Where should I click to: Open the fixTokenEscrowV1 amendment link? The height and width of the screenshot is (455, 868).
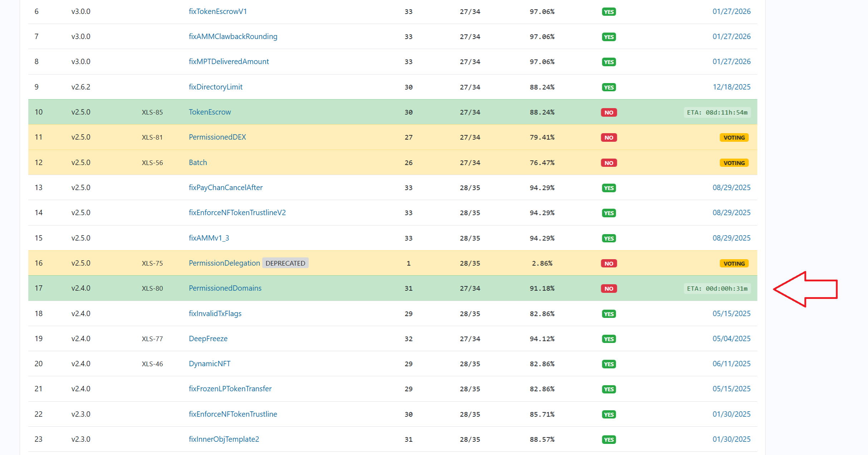(217, 11)
